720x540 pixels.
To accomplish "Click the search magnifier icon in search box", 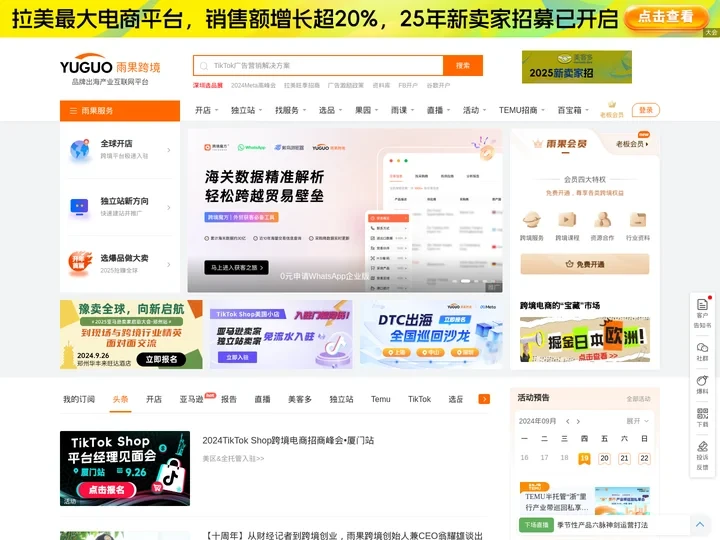I will click(x=204, y=66).
